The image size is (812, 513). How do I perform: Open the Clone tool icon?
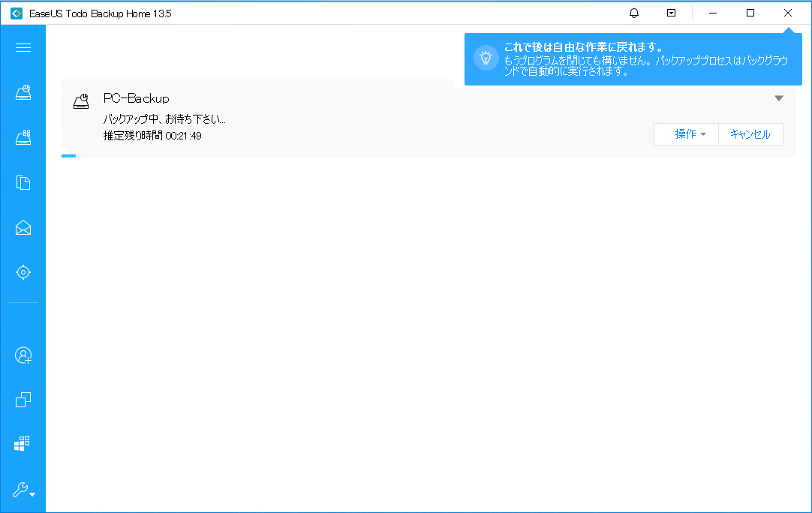tap(23, 400)
